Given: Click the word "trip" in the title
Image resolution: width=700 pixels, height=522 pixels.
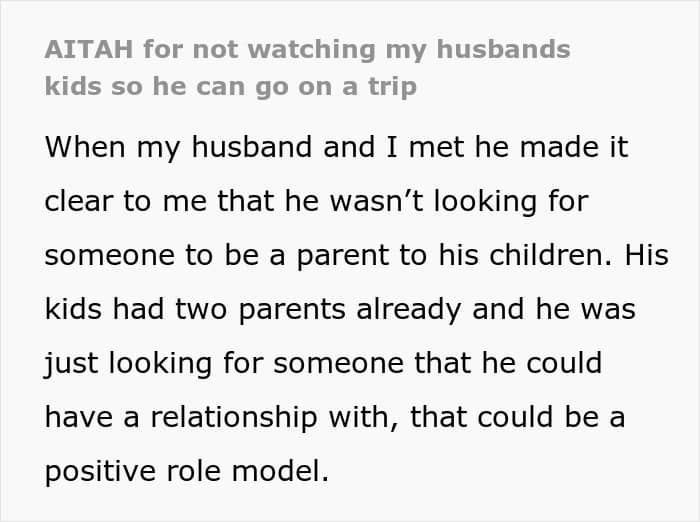Looking at the screenshot, I should click(x=391, y=85).
